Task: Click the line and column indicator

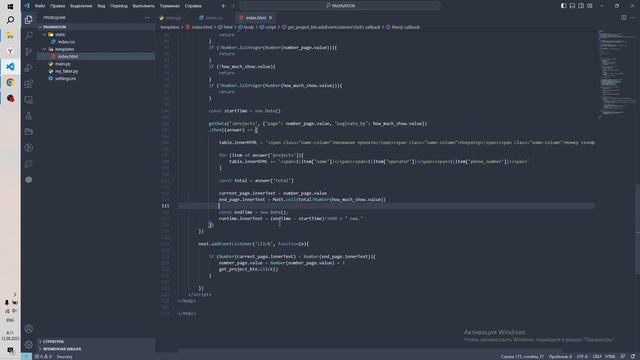Action: click(x=522, y=356)
